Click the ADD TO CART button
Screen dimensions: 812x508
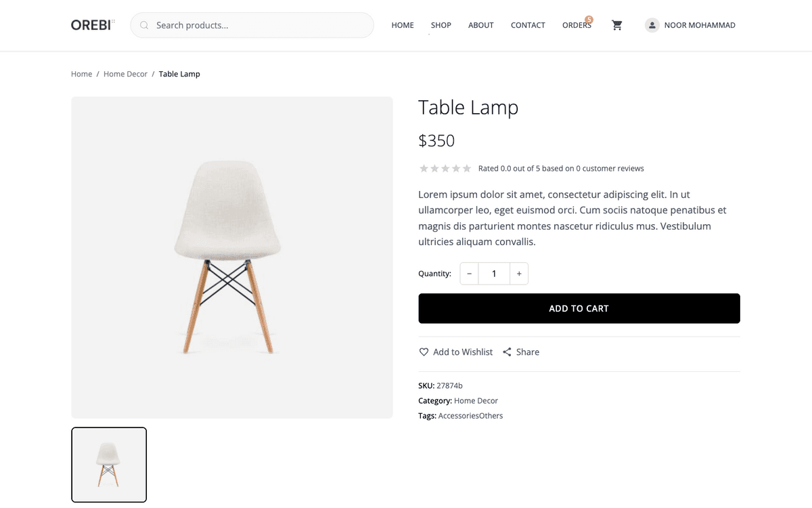579,308
